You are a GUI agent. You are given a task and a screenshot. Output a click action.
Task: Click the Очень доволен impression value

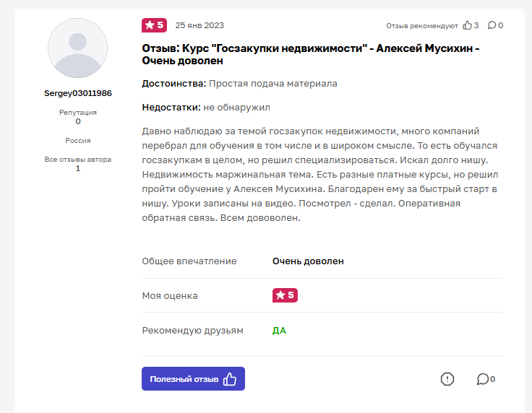[308, 261]
